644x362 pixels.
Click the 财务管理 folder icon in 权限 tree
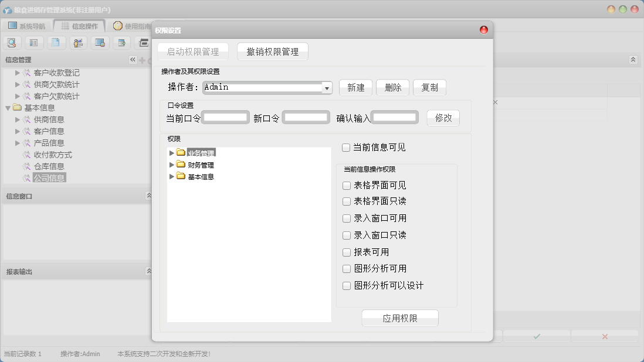(x=181, y=165)
